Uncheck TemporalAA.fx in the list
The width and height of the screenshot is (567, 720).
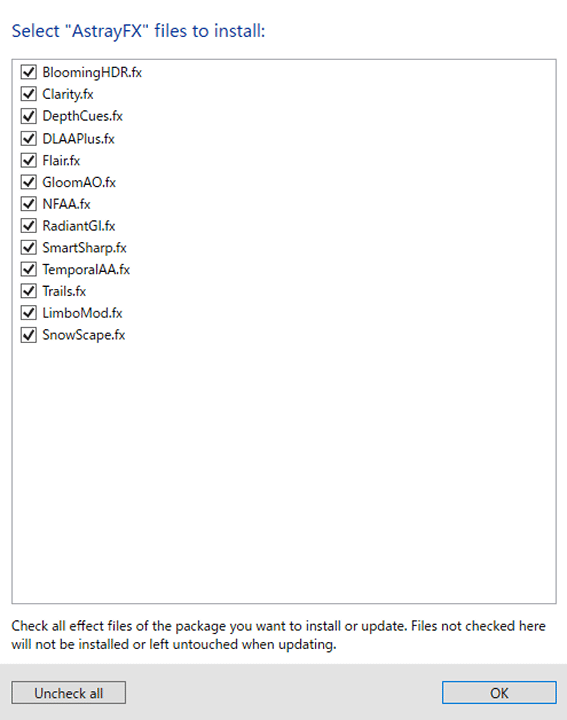28,269
